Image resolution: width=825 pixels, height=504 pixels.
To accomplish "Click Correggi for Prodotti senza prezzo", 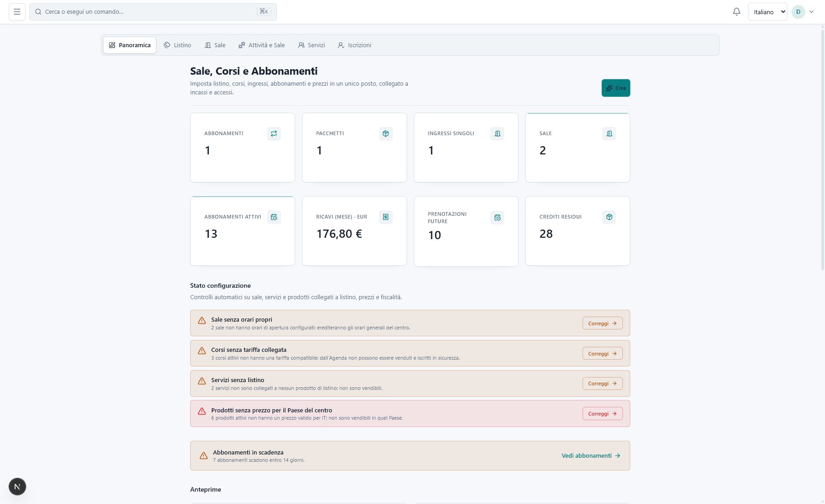I will (x=602, y=414).
